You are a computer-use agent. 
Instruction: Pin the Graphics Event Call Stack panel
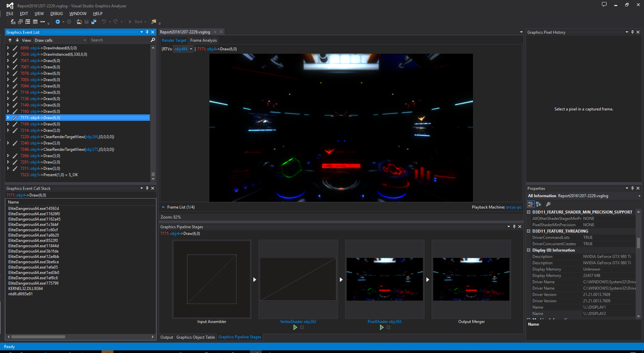(147, 188)
